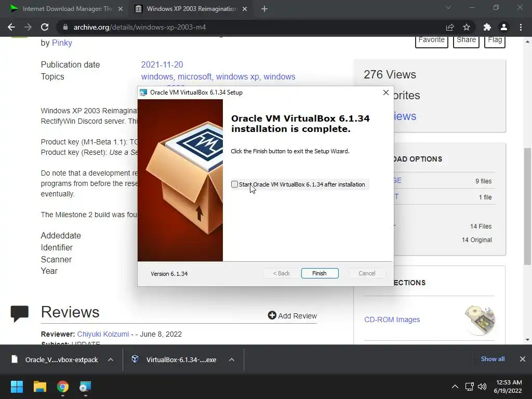Click the Flag button on archive.org
532x399 pixels.
[x=495, y=41]
